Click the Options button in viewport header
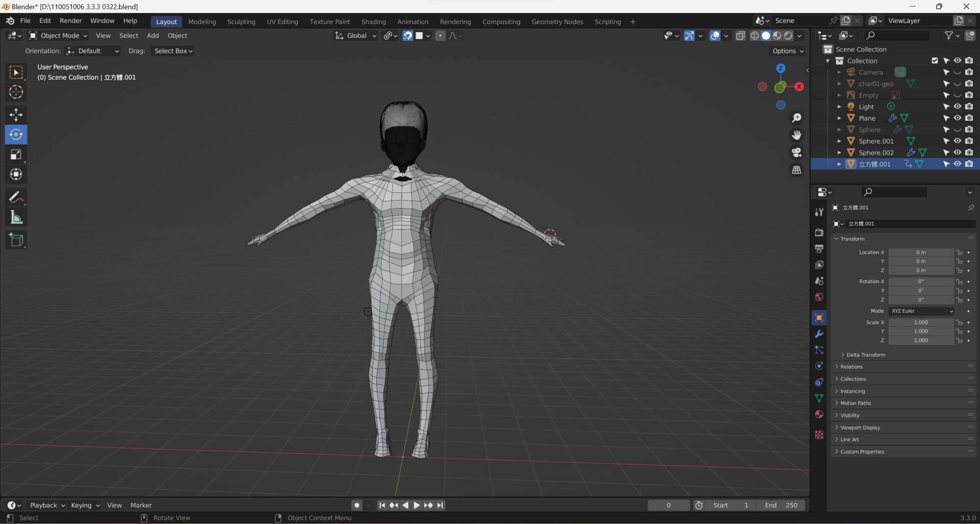Image resolution: width=980 pixels, height=524 pixels. coord(788,51)
